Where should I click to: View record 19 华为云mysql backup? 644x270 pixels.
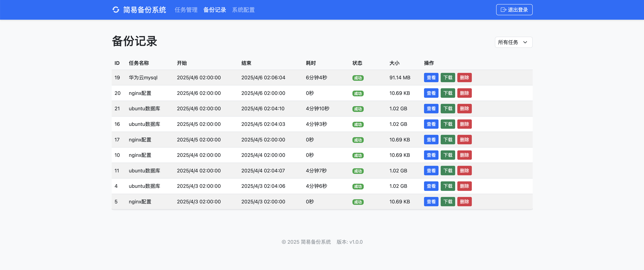click(431, 78)
